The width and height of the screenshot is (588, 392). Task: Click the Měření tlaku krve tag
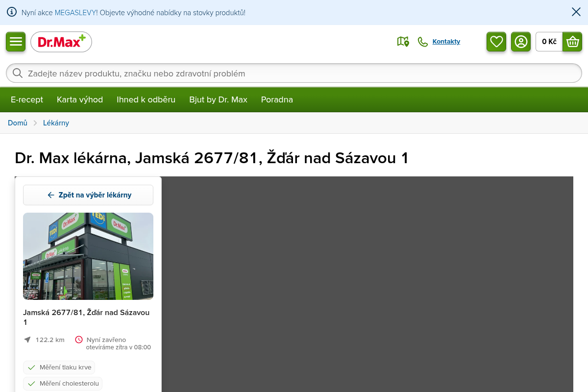pos(59,367)
